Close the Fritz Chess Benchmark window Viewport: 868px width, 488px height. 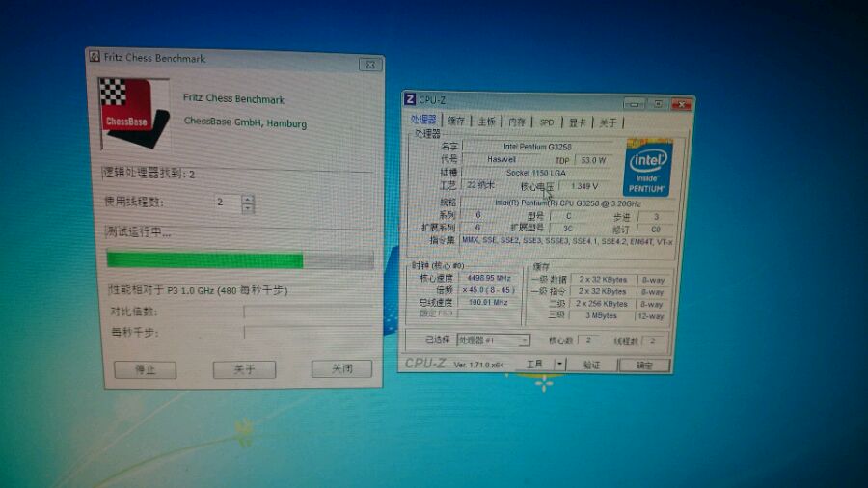[x=369, y=65]
